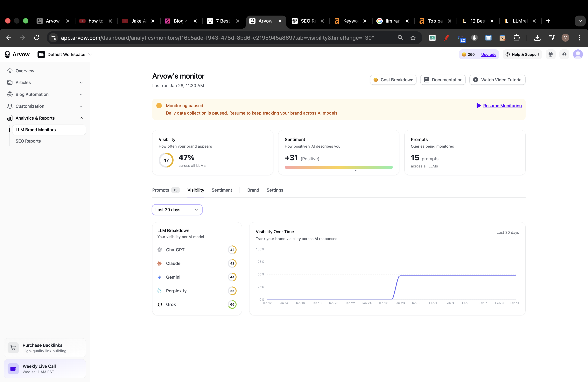Click the sentiment gradient score bar

pos(339,167)
